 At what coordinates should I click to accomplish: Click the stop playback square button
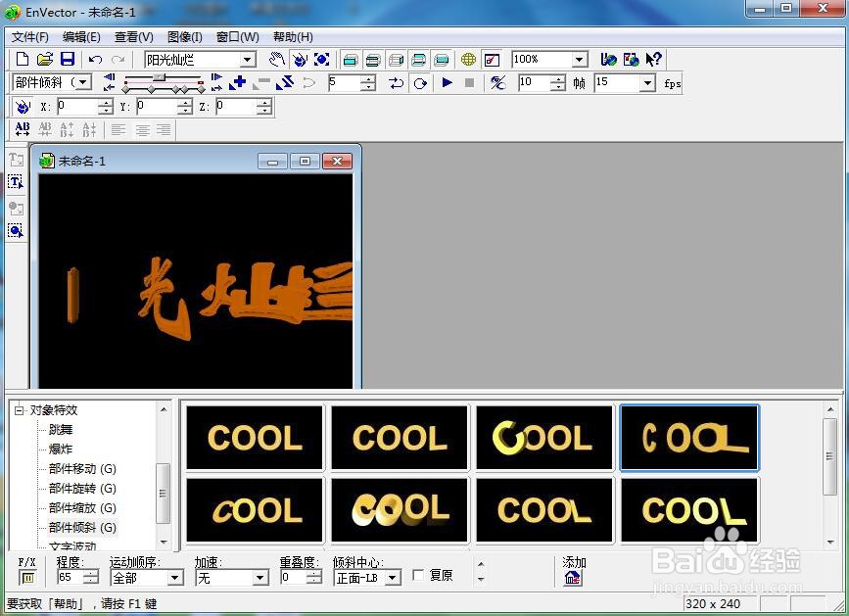coord(469,82)
